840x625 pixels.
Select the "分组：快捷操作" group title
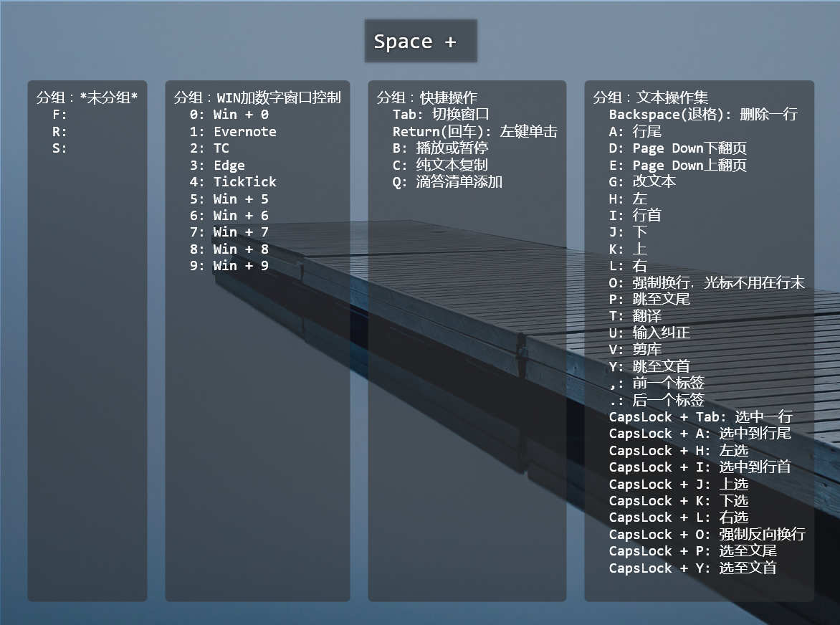click(x=427, y=97)
